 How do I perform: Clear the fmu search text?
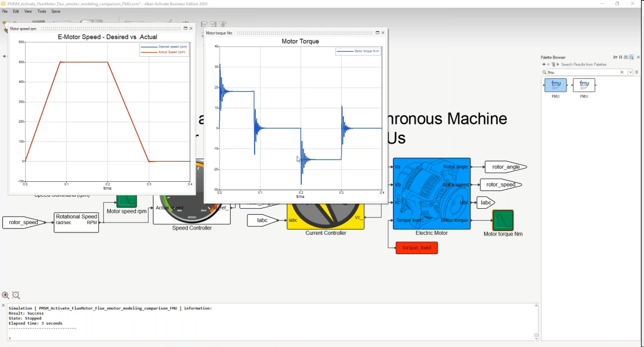point(622,72)
